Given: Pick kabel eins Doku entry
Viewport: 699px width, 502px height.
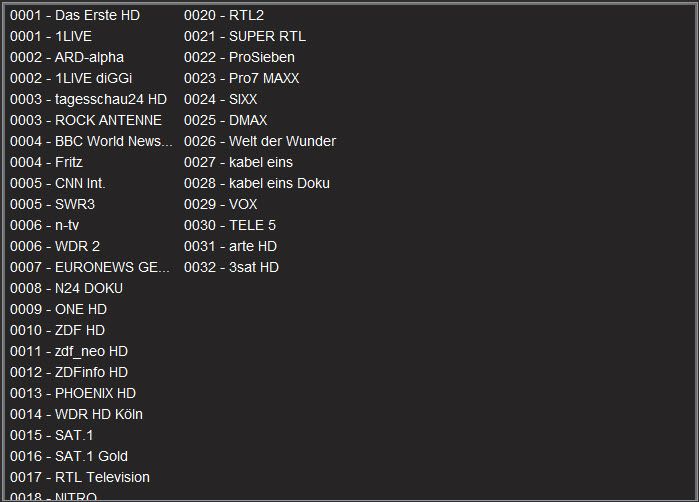Looking at the screenshot, I should click(x=257, y=183).
